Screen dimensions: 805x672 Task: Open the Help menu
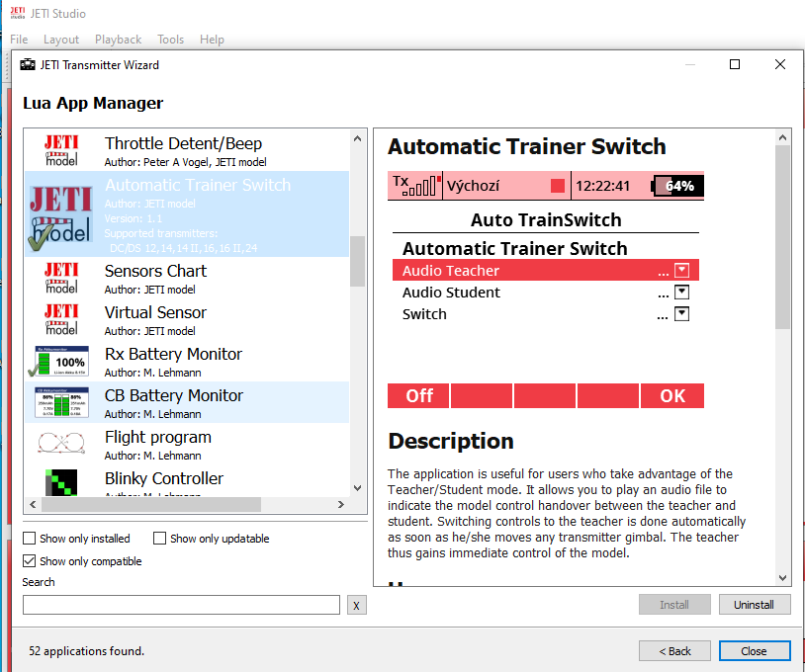tap(212, 40)
